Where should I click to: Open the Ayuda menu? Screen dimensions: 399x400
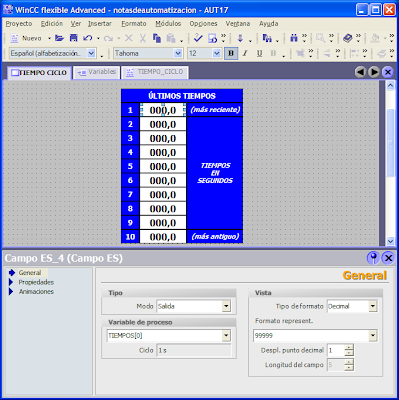[x=268, y=24]
